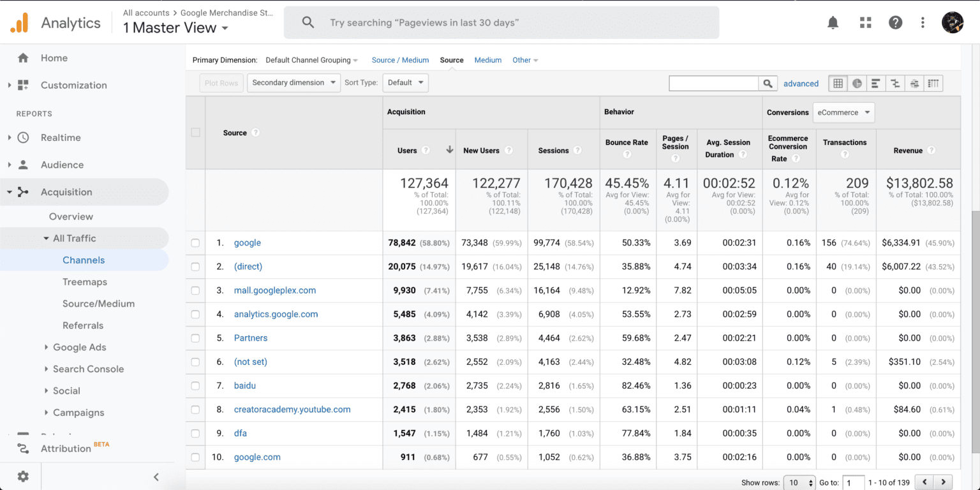Click the top search bar field

tap(501, 23)
